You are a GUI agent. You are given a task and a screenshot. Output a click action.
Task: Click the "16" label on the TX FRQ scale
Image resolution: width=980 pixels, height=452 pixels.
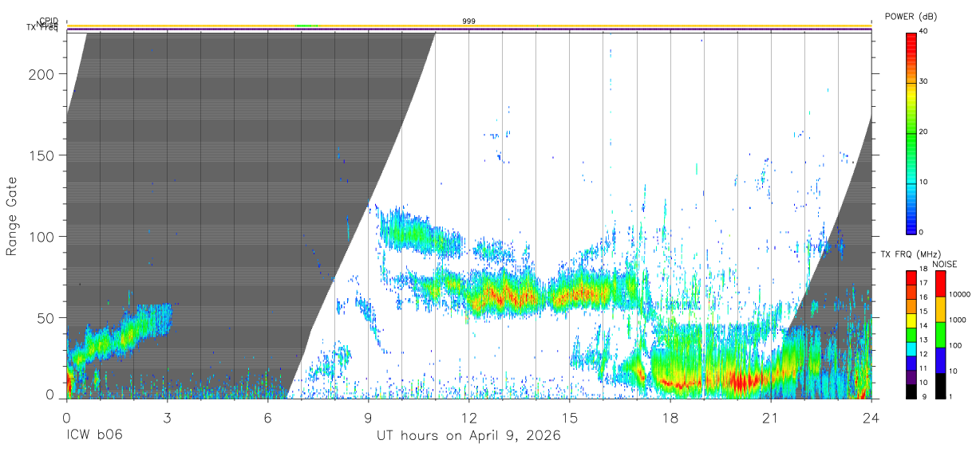924,297
